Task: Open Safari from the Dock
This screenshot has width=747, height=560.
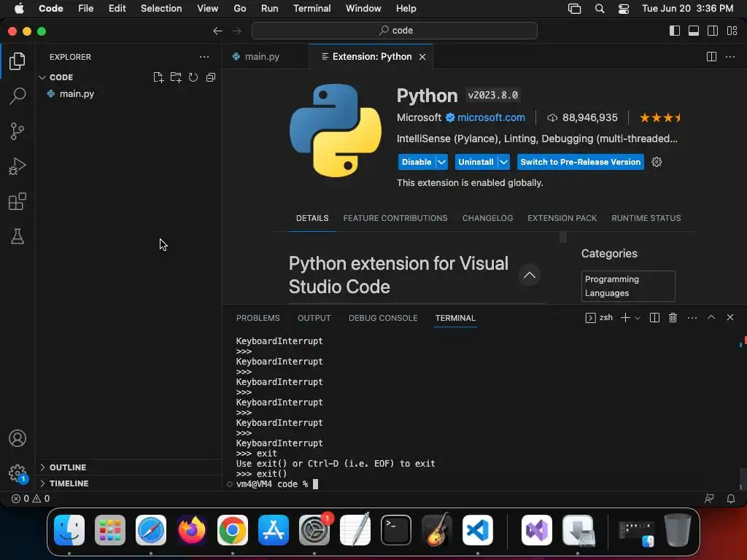Action: click(x=151, y=530)
